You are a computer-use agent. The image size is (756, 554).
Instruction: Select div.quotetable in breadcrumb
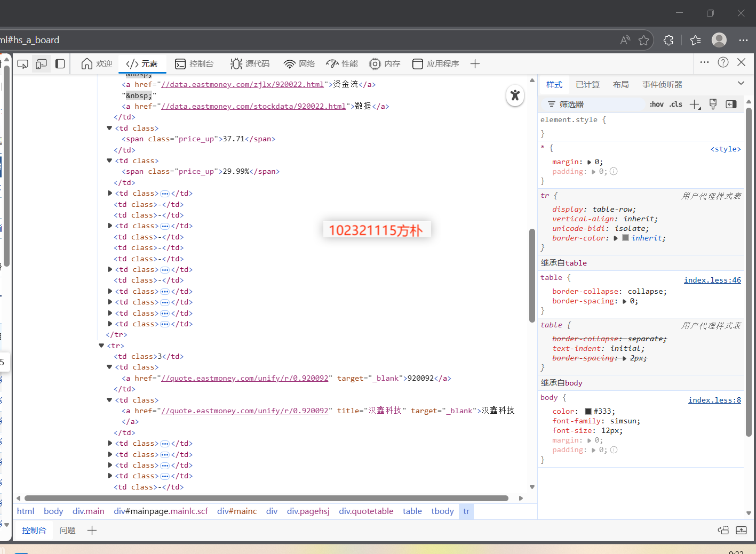pyautogui.click(x=366, y=511)
